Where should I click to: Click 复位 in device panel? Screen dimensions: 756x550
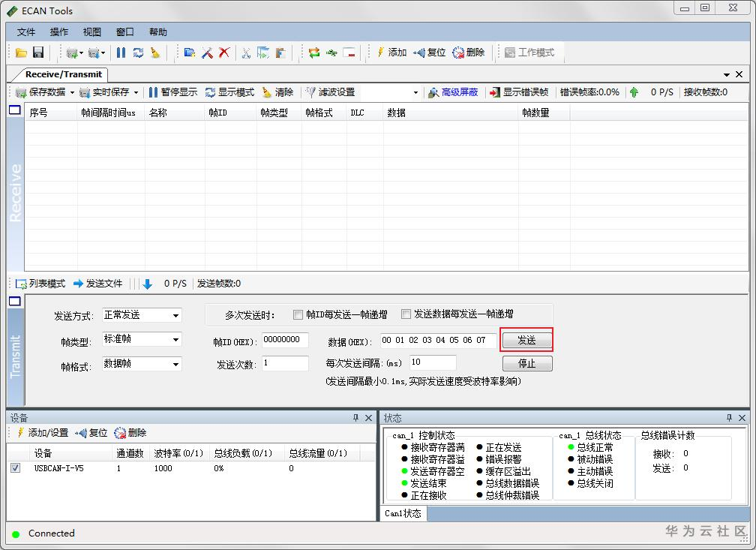click(91, 433)
